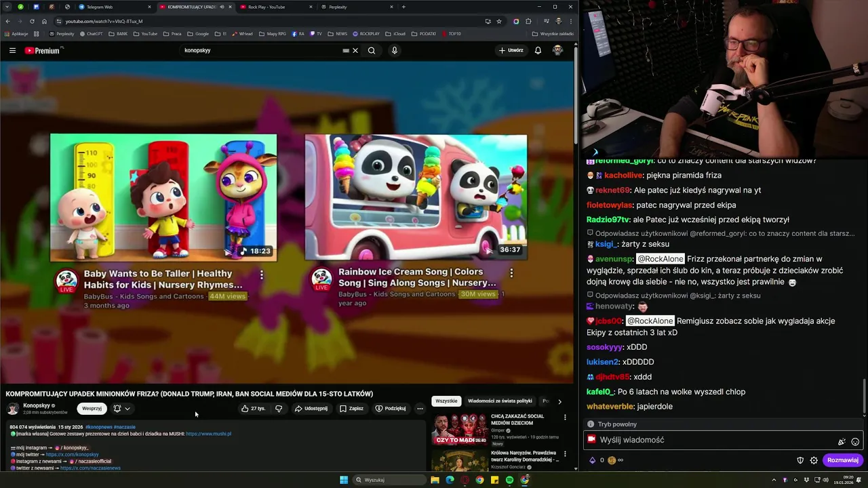Screen dimensions: 868x488
Task: Open the bits balance icon in chat
Action: [x=592, y=460]
